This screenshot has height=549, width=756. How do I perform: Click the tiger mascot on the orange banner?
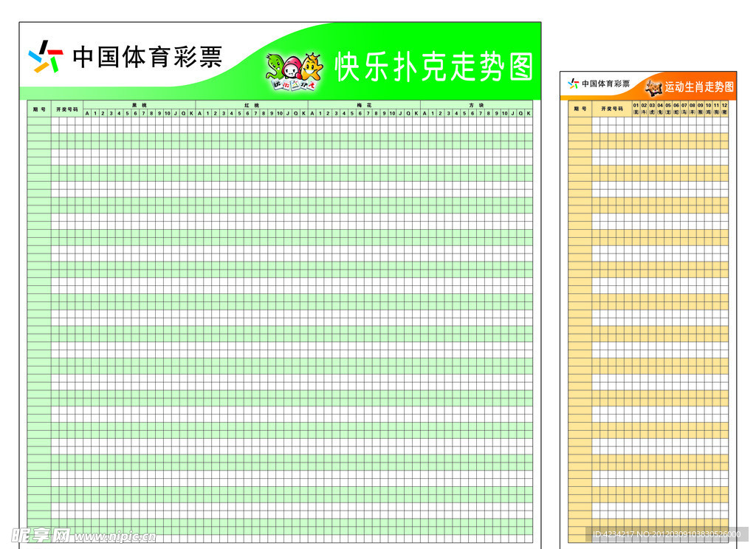coord(654,88)
